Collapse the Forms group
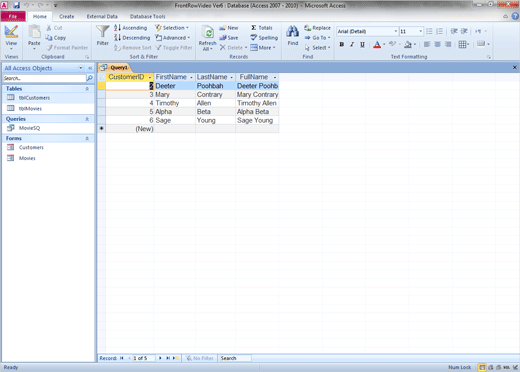Screen dimensions: 520x372 [x=87, y=138]
